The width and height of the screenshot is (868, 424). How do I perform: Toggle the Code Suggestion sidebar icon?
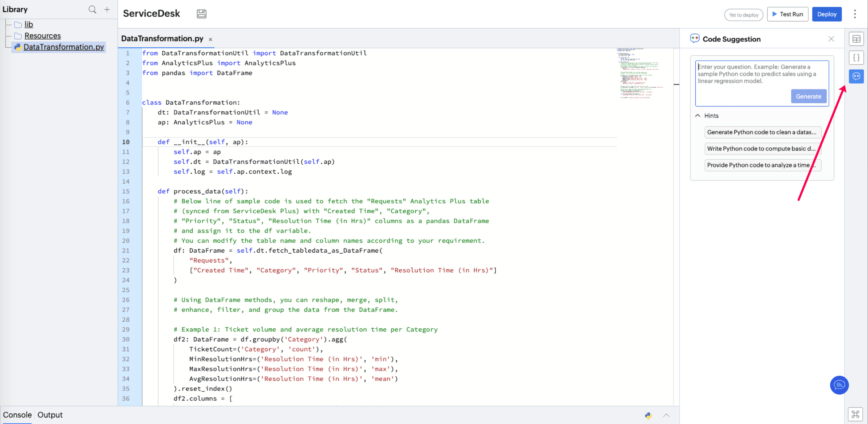(x=856, y=76)
